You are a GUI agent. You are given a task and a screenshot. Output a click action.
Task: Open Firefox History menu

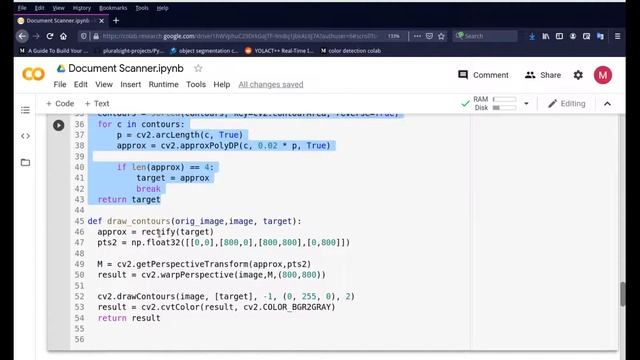[x=82, y=8]
